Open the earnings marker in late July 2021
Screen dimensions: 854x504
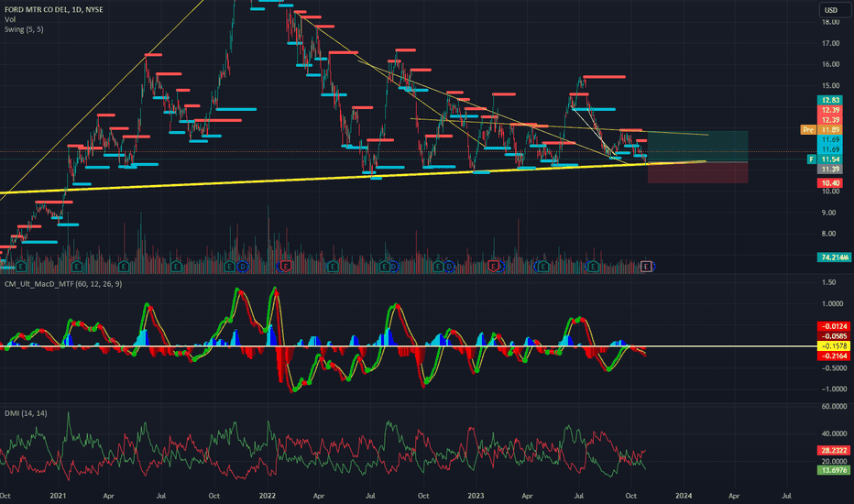coord(176,267)
